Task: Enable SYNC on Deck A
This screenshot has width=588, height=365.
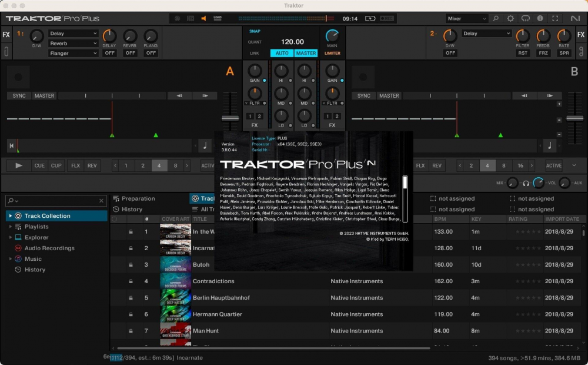Action: pos(19,96)
